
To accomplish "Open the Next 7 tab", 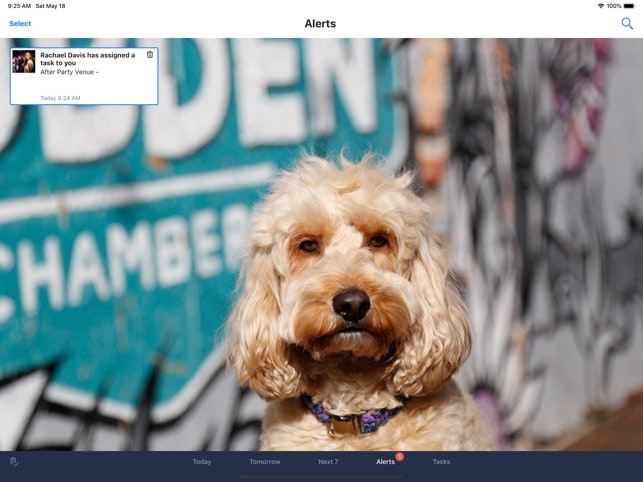I will coord(328,461).
